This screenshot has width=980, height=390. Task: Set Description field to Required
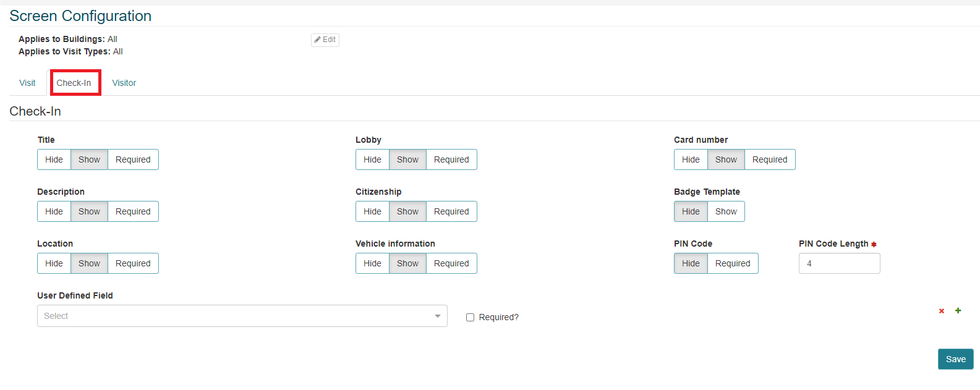[x=133, y=211]
